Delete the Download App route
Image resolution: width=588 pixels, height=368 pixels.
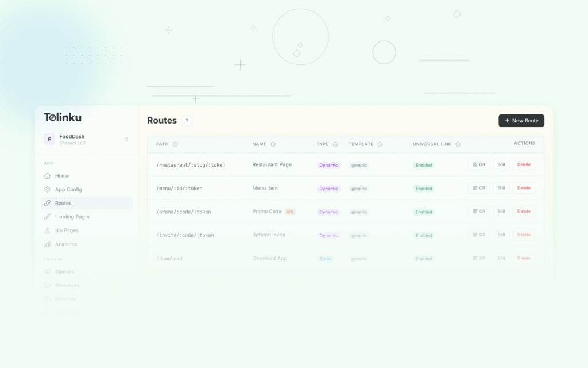point(524,258)
